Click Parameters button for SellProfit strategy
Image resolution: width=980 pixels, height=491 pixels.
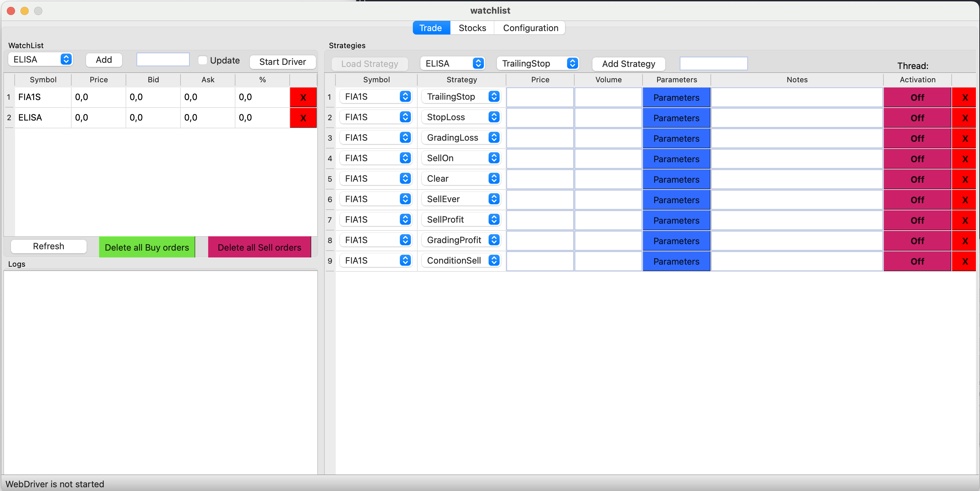point(676,219)
